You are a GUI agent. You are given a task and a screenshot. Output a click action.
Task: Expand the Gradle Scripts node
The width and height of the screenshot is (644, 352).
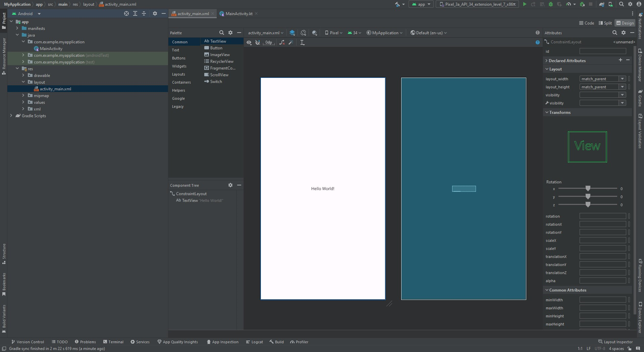[11, 116]
